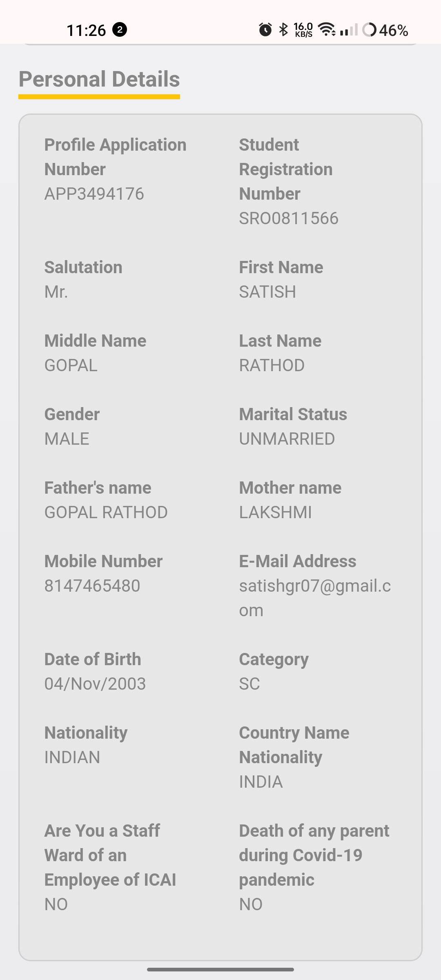Tap the Date of Birth value 04/Nov/2003
Screen dimensions: 441x980
click(95, 684)
